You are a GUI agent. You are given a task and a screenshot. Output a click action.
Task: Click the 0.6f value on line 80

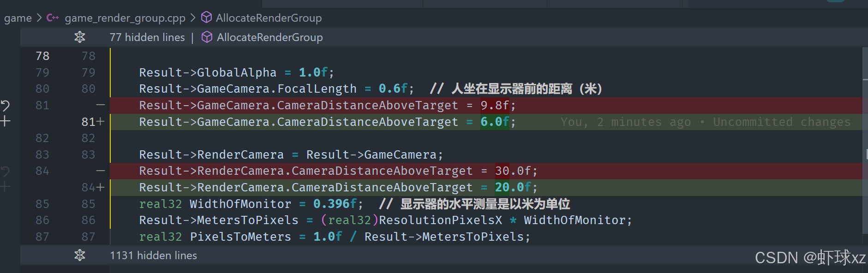click(393, 89)
